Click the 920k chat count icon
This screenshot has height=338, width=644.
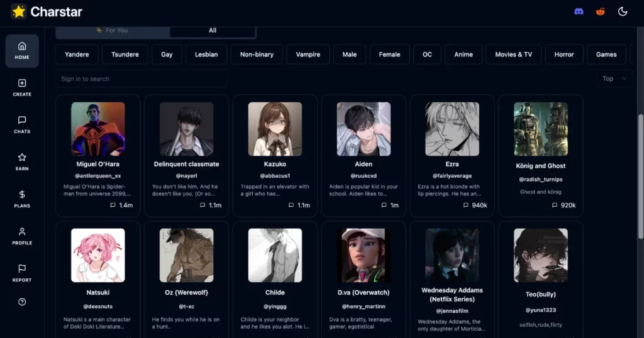point(555,205)
